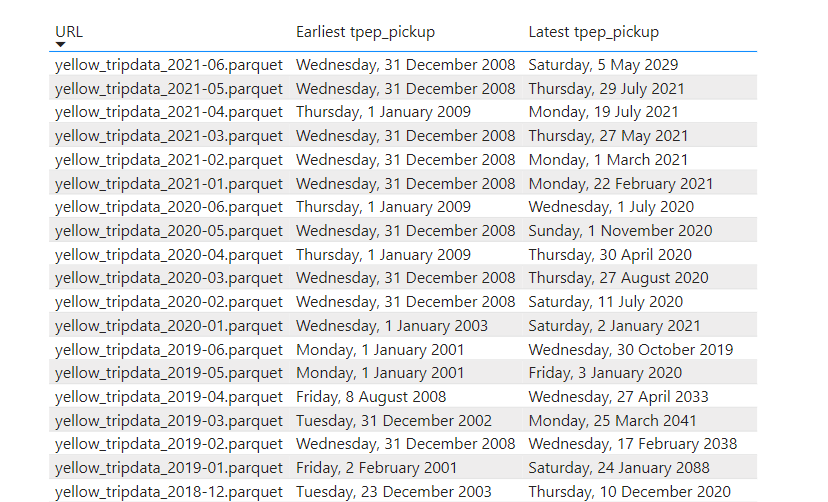Sort by Earliest tpep_pickup column header
828x502 pixels.
[x=365, y=32]
